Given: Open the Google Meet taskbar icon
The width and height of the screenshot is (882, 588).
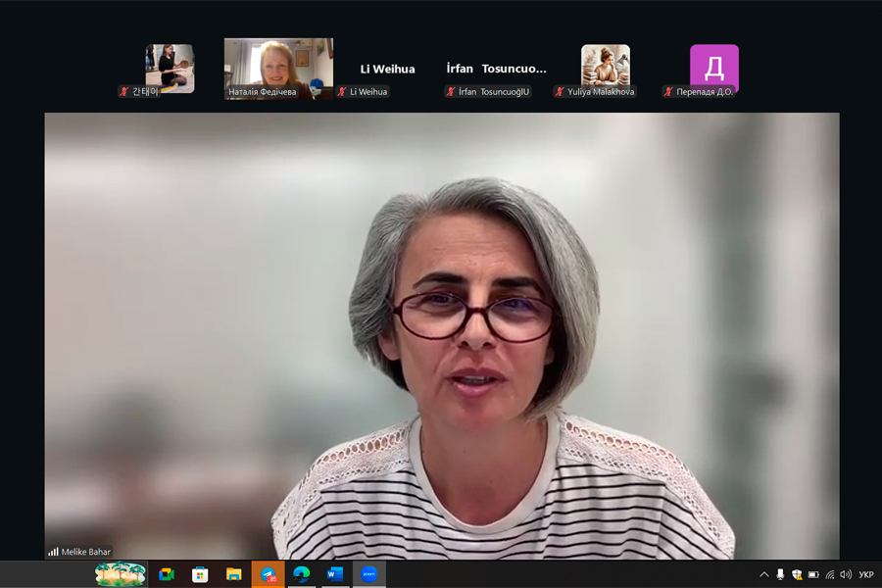Looking at the screenshot, I should 167,574.
